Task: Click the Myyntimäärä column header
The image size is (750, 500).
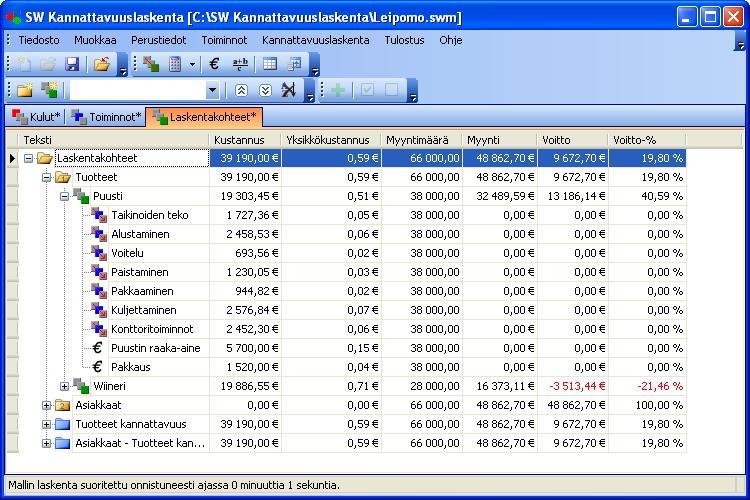Action: 421,140
